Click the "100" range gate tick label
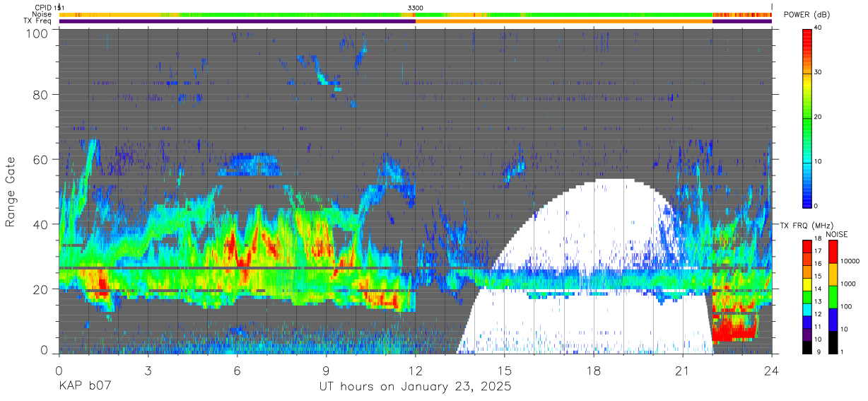 click(37, 33)
